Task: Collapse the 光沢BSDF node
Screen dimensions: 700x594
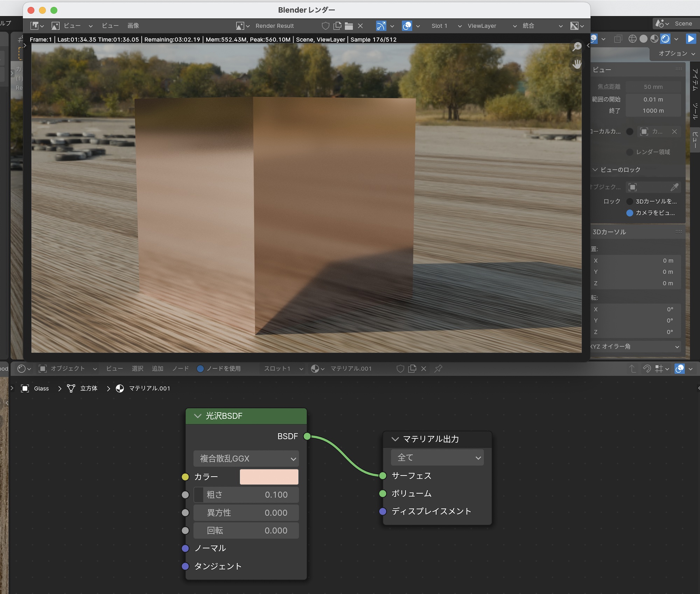Action: coord(198,416)
